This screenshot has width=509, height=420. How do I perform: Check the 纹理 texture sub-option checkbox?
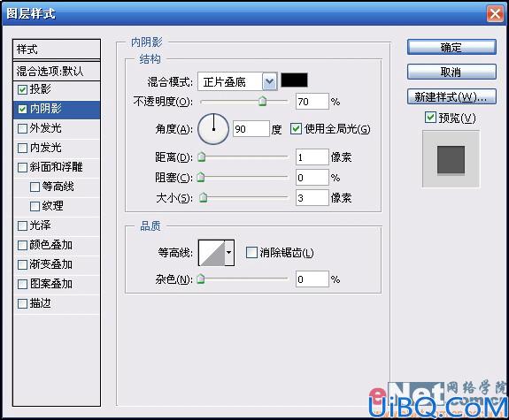coord(35,206)
